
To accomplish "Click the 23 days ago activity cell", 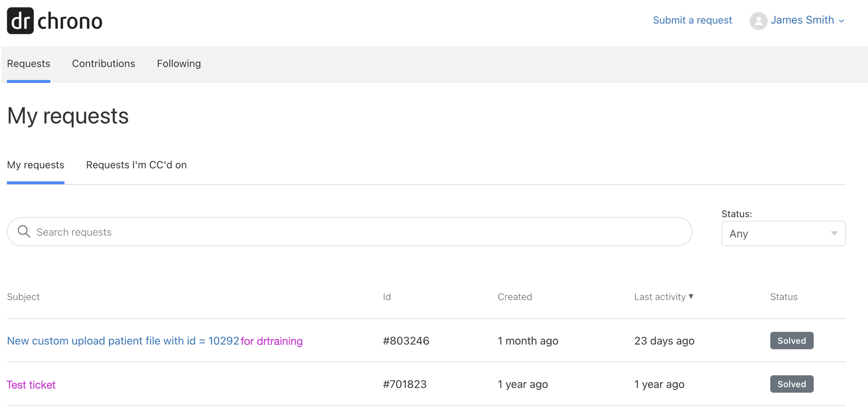I will [664, 341].
